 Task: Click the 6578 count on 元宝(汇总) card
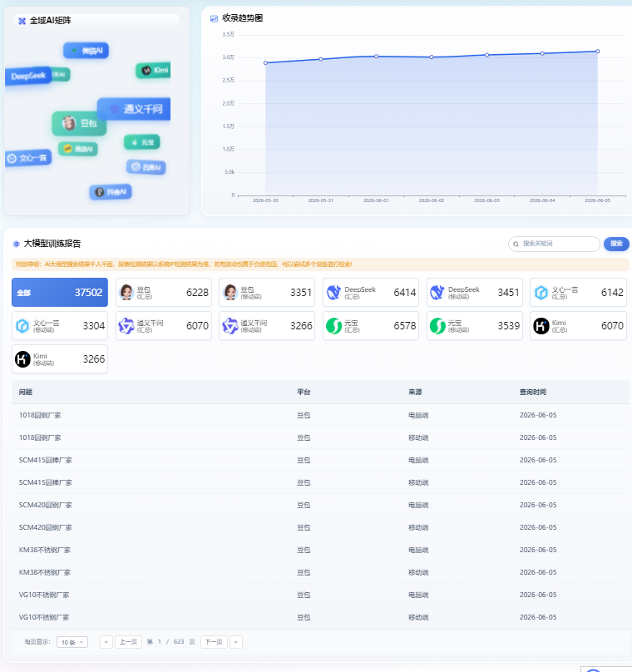405,326
